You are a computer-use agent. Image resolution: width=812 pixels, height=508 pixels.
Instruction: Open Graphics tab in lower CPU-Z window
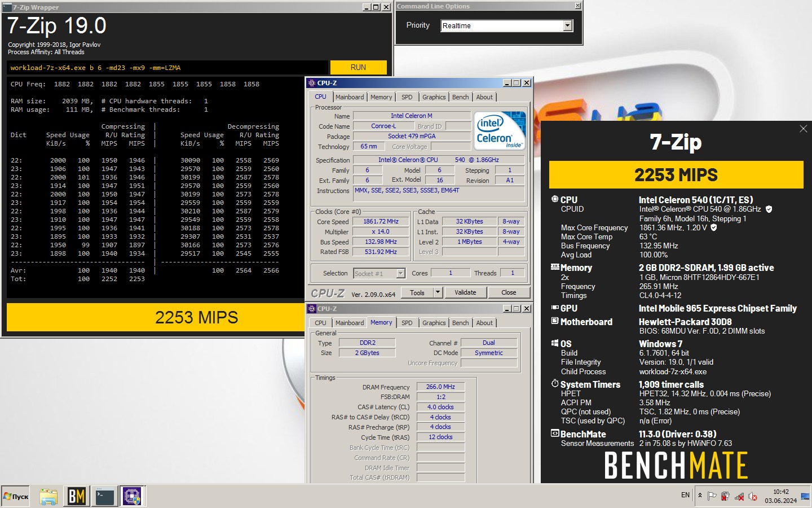434,323
